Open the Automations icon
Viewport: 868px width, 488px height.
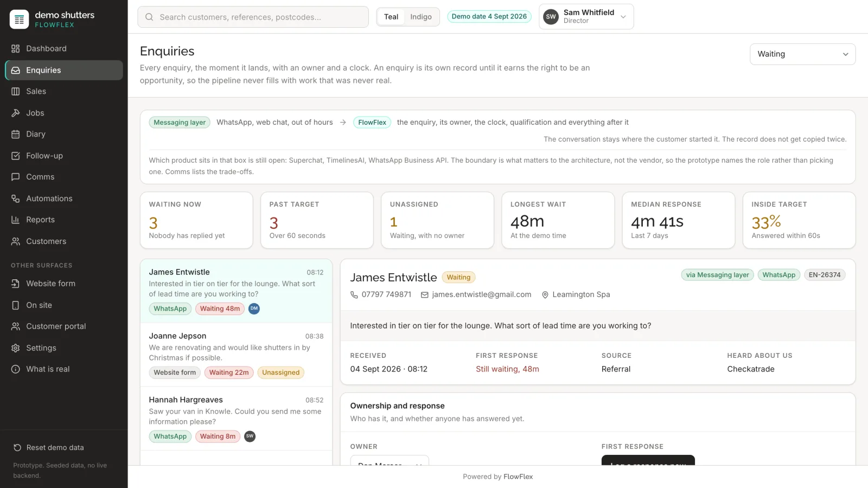click(x=16, y=199)
